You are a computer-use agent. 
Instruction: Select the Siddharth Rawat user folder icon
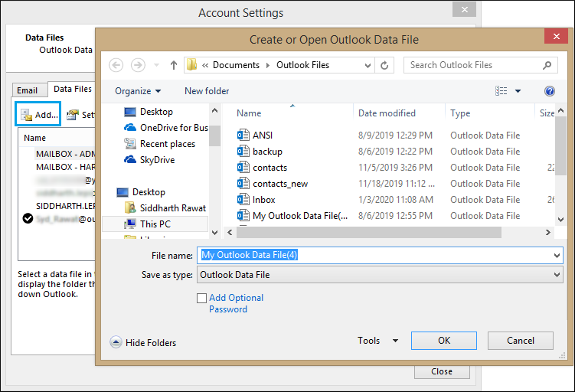(x=130, y=208)
